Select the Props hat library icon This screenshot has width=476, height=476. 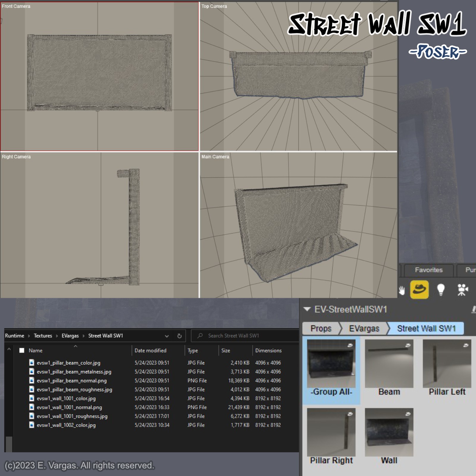419,289
